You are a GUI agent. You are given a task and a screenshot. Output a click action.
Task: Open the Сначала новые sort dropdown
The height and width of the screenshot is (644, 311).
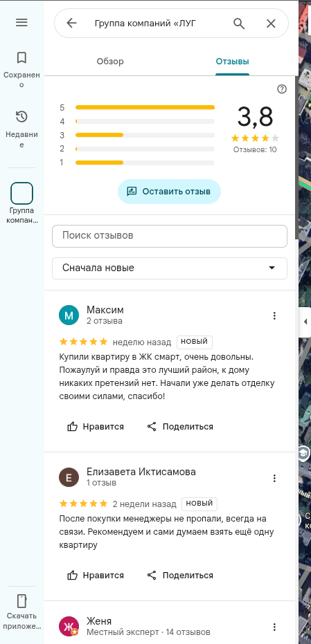(170, 268)
